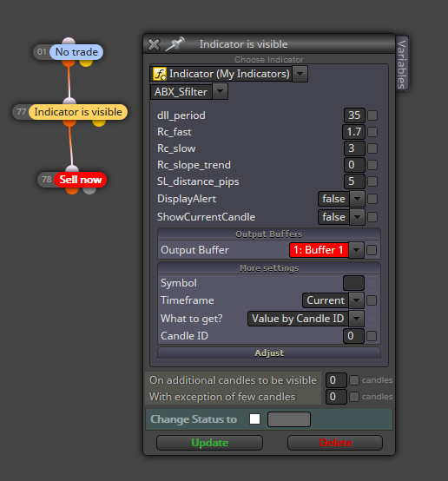Tick the checkbox next to Rc_slow
448x481 pixels.
(372, 148)
